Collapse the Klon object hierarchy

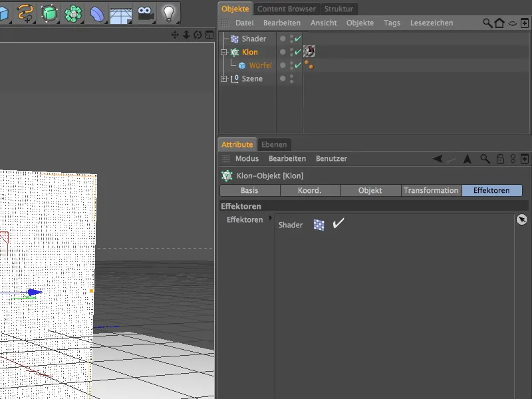point(224,53)
